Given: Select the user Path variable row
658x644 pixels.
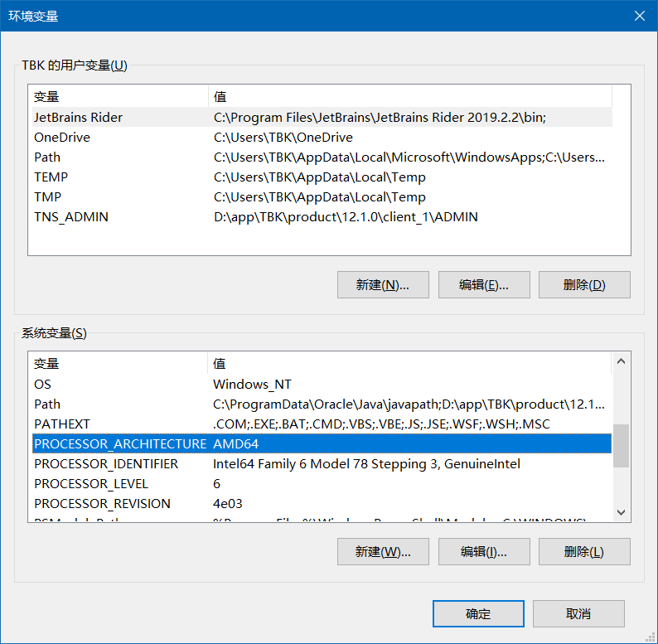Looking at the screenshot, I should coord(47,157).
